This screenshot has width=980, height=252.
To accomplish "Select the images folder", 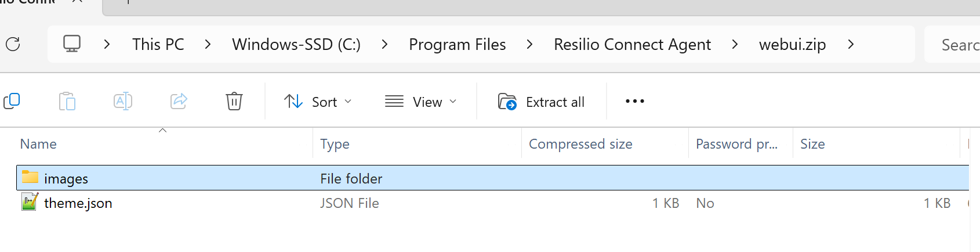I will point(66,178).
